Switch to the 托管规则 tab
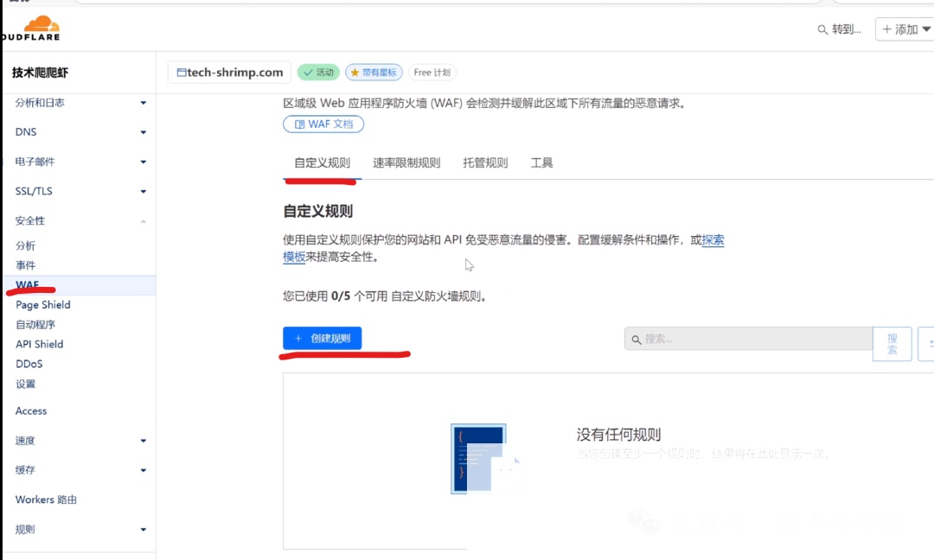 (485, 162)
